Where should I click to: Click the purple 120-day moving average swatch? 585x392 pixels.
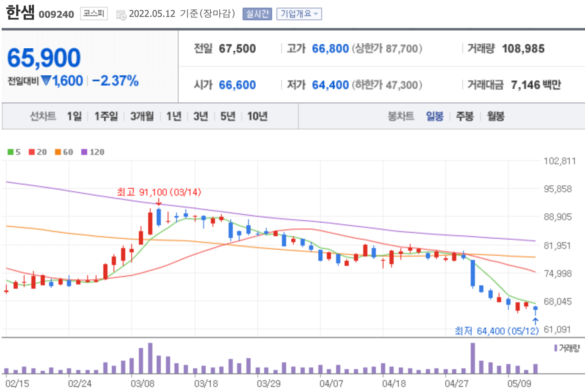(84, 152)
